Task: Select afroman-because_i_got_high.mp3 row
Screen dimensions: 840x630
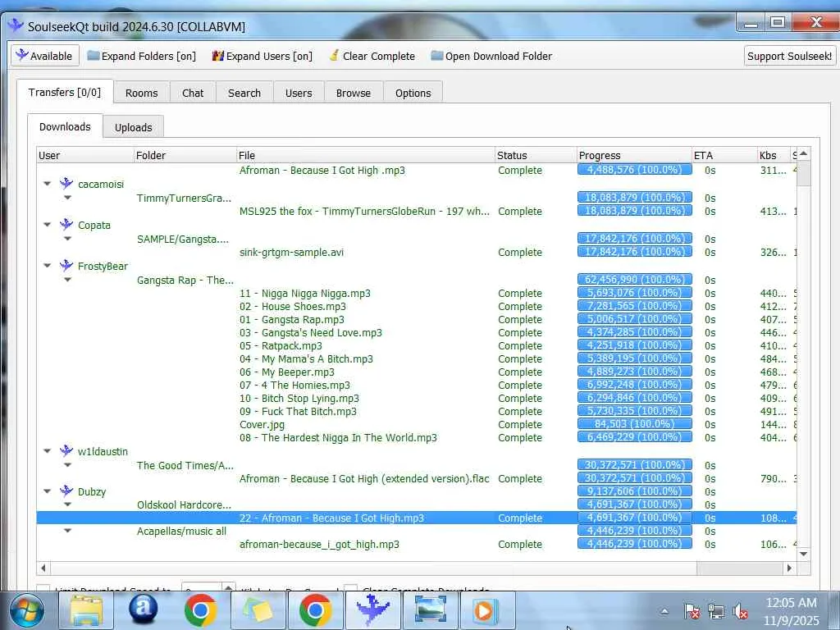Action: click(x=416, y=545)
